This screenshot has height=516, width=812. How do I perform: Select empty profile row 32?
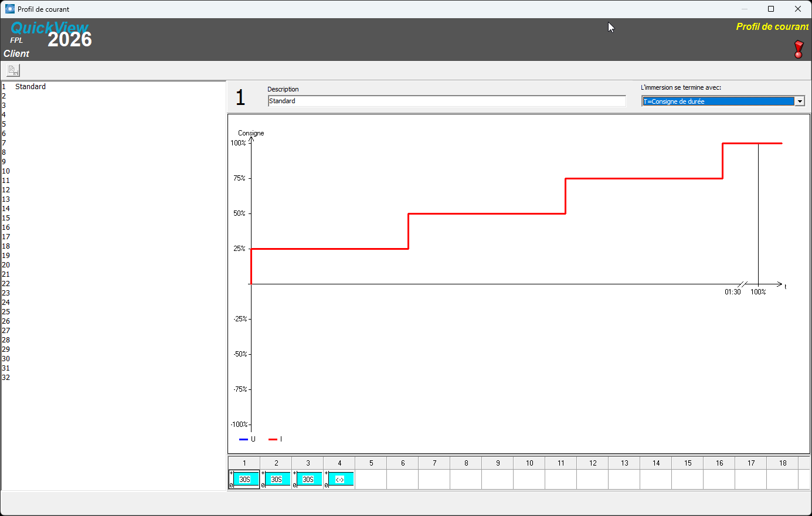113,377
